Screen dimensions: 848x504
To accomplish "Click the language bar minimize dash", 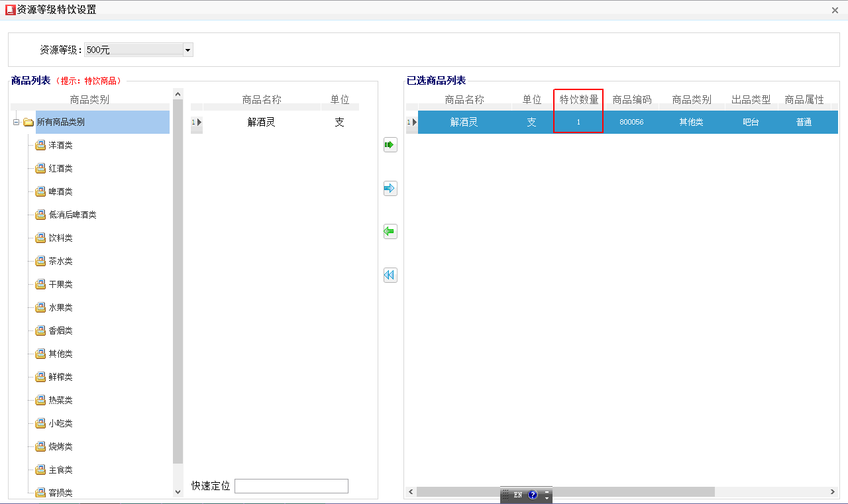I will [x=547, y=491].
